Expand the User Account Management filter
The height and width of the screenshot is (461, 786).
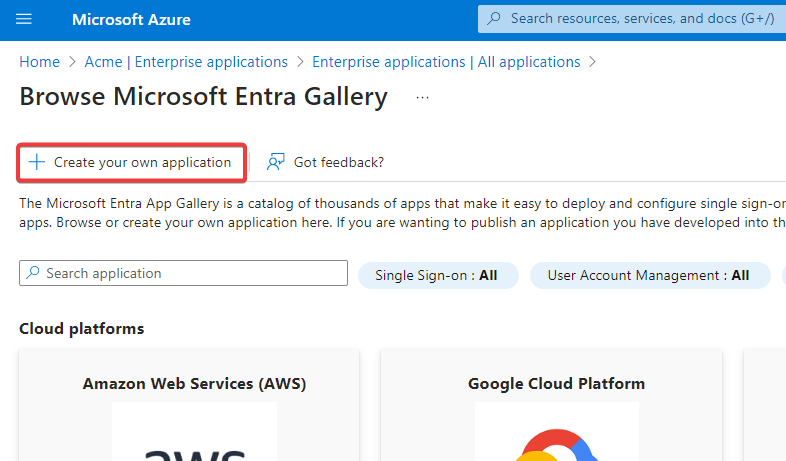point(648,275)
